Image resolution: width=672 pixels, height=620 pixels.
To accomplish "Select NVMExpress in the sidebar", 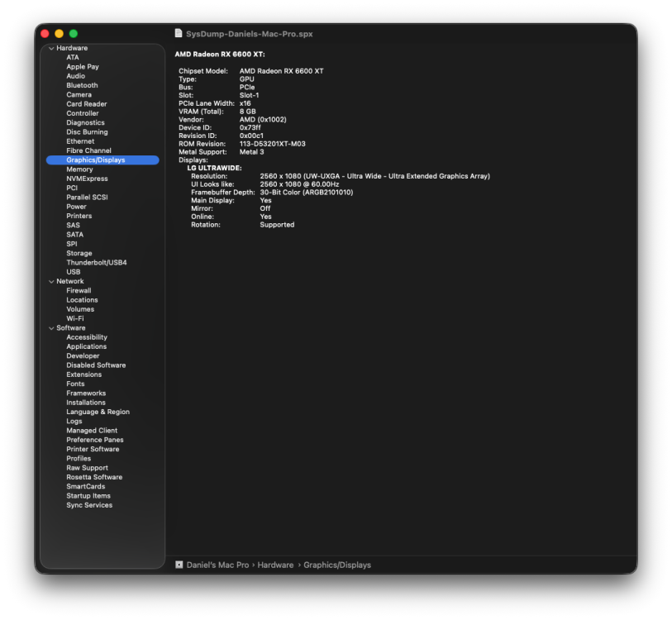I will click(87, 179).
